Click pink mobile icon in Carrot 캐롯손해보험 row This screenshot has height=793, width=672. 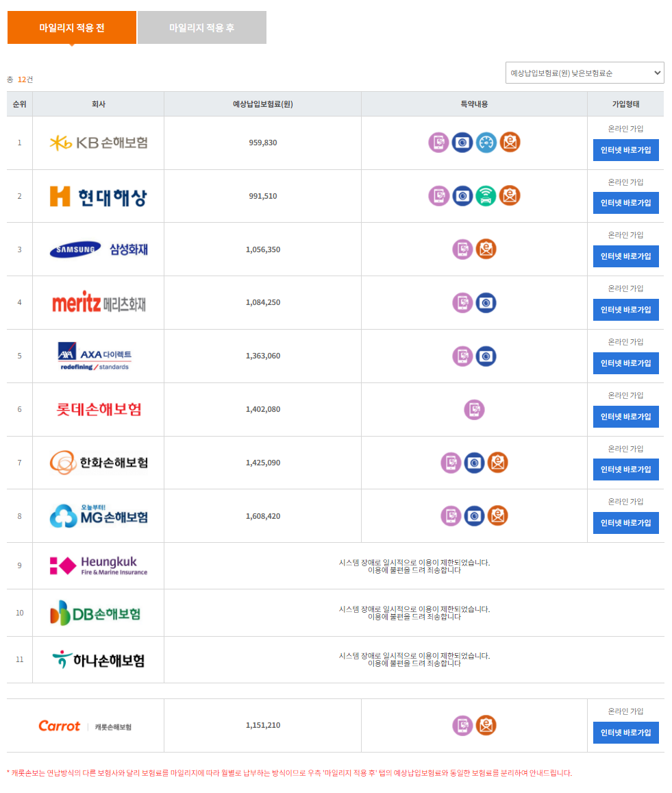462,725
